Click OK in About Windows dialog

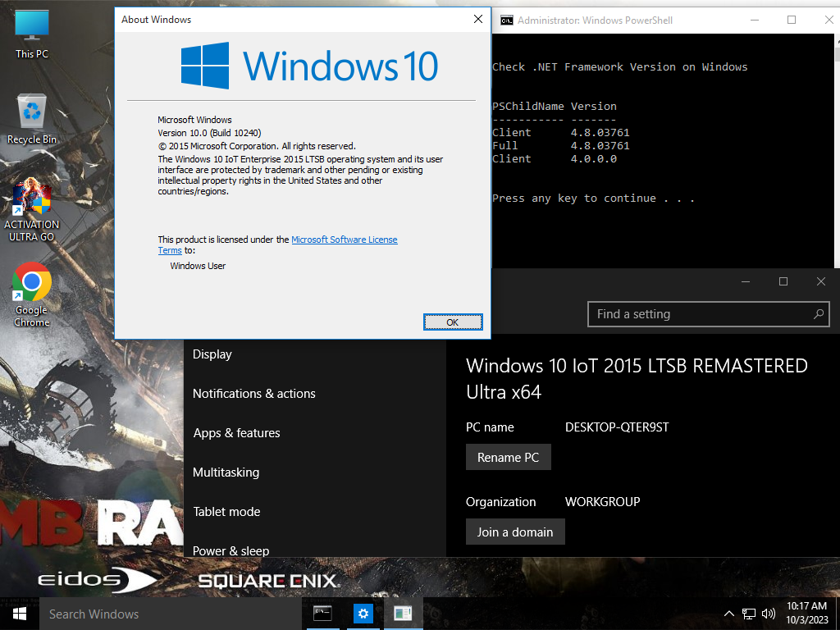coord(453,322)
